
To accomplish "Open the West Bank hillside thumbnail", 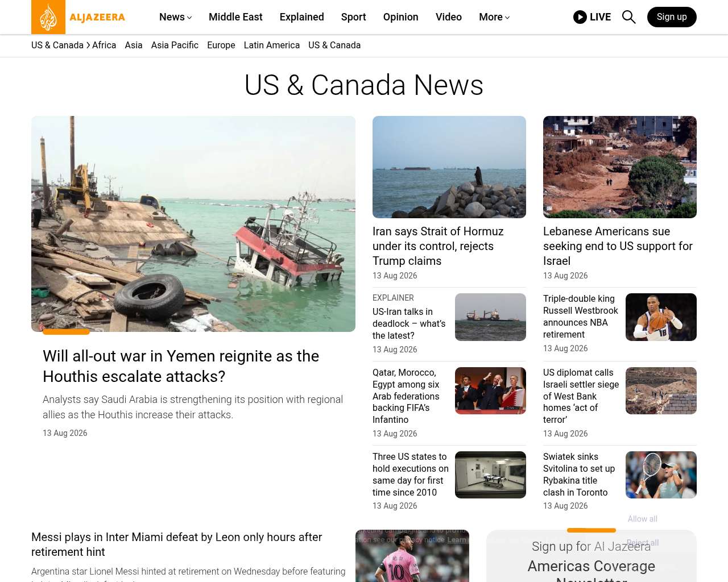I will [661, 391].
